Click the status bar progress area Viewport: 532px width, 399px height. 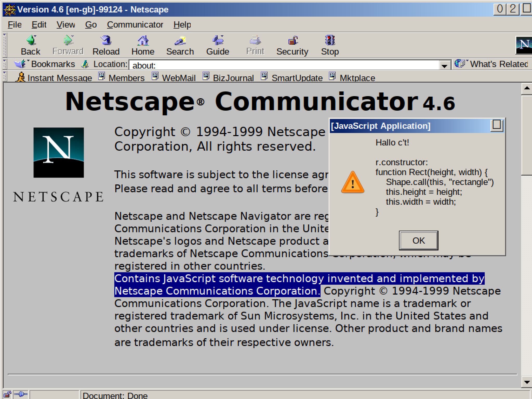(54, 395)
